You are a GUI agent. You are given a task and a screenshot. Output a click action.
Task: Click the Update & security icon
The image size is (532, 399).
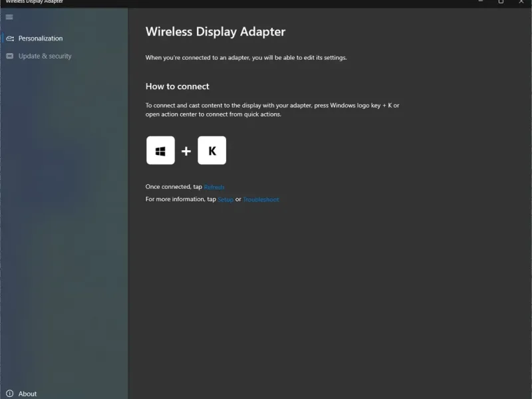10,56
